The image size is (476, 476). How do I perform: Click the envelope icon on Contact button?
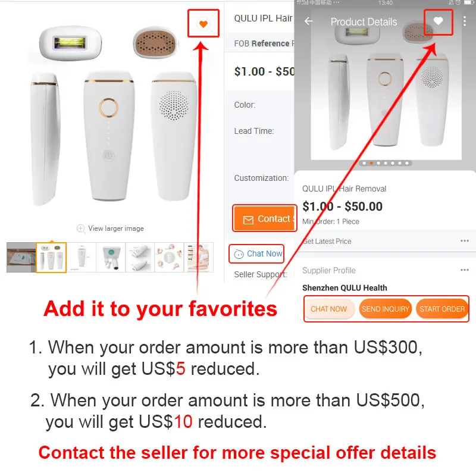[x=248, y=220]
